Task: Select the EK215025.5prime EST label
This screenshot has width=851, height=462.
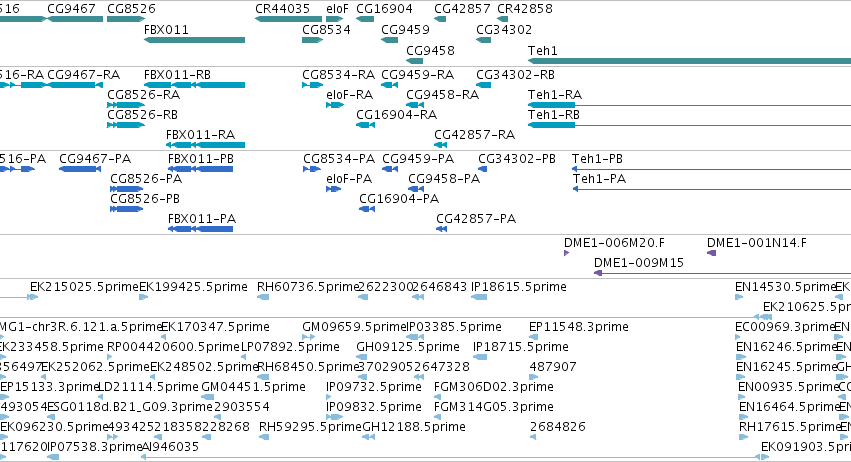Action: point(84,287)
